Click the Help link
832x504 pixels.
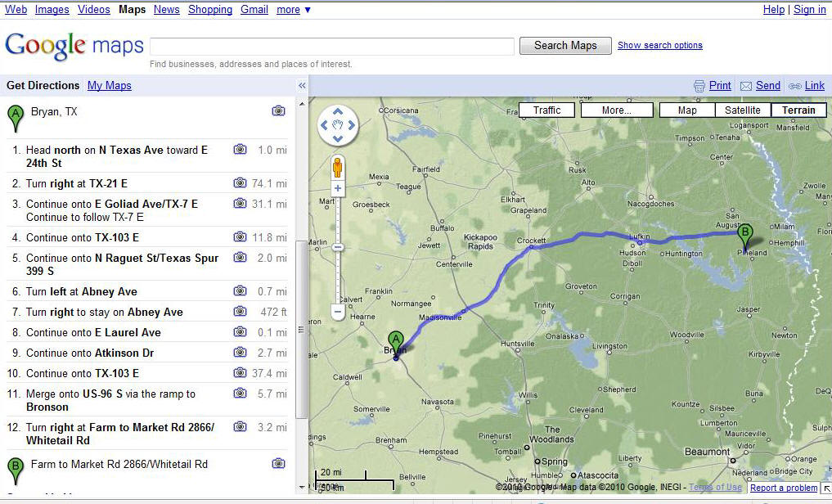coord(774,10)
